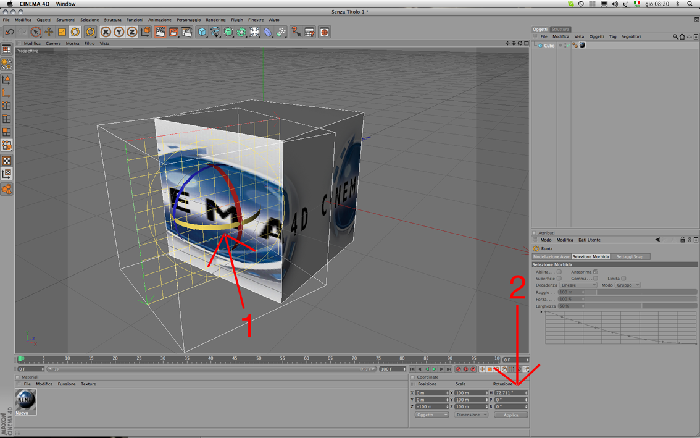Click the green NURBS object icon
The image size is (700, 438).
(228, 32)
